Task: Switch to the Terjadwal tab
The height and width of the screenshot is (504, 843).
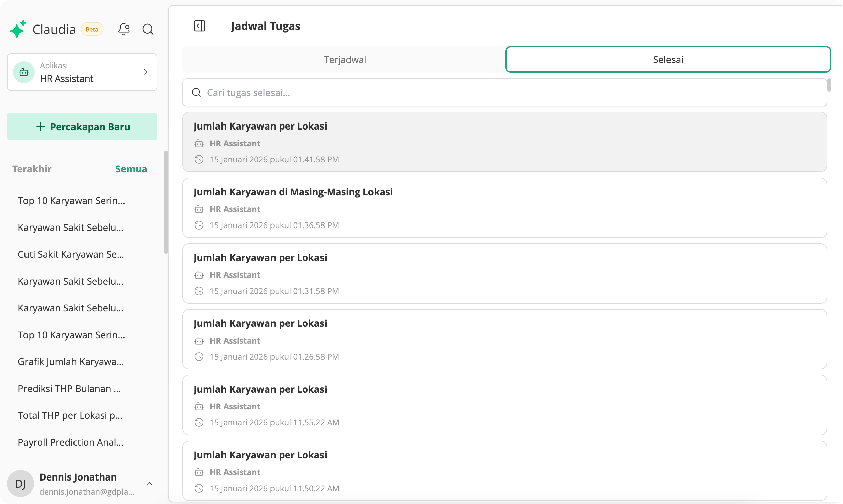Action: click(344, 59)
